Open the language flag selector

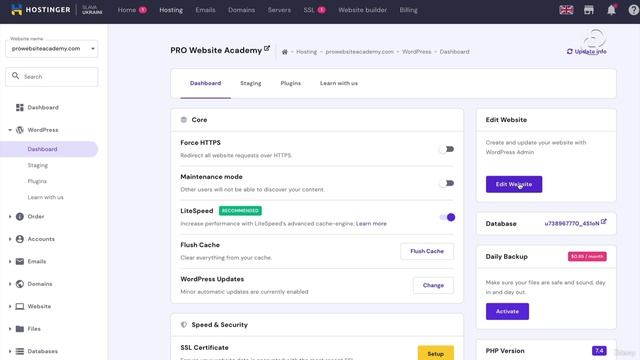pyautogui.click(x=566, y=10)
